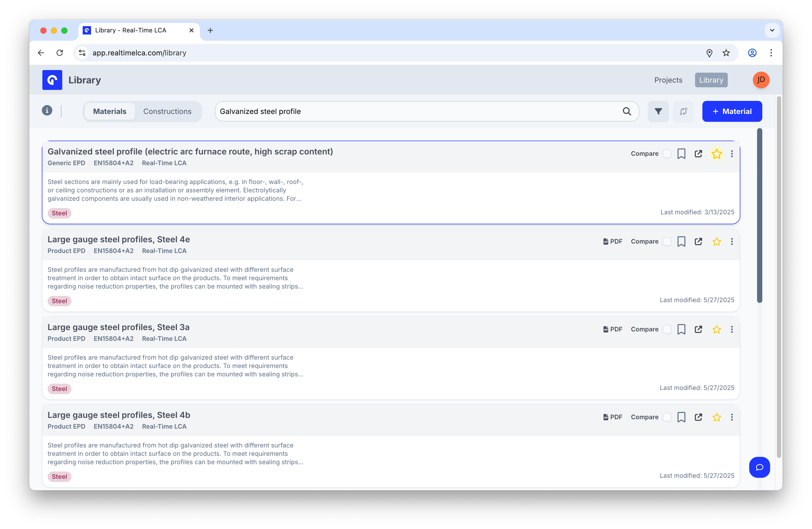Screen dimensions: 812x529
Task: Bookmark the Steel 4e material
Action: click(681, 242)
